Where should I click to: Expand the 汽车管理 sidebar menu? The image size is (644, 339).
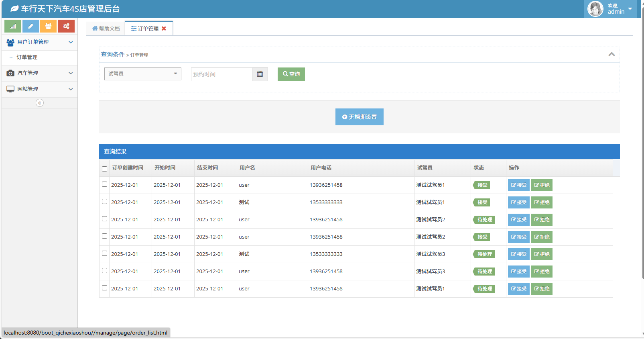[x=39, y=73]
